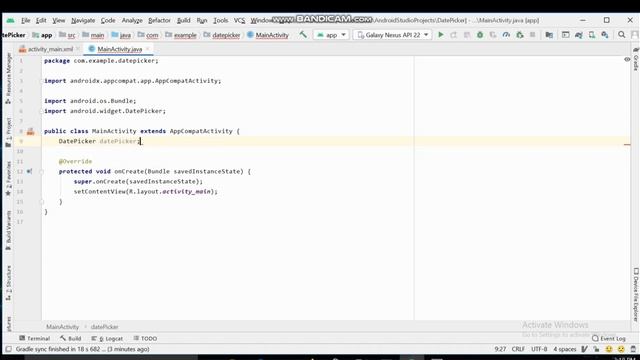Click the sad face feedback icon
Image resolution: width=640 pixels, height=360 pixels.
621,349
